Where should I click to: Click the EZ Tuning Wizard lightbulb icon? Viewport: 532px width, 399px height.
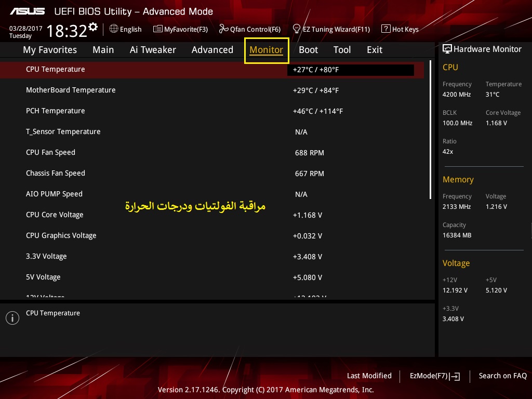coord(297,29)
